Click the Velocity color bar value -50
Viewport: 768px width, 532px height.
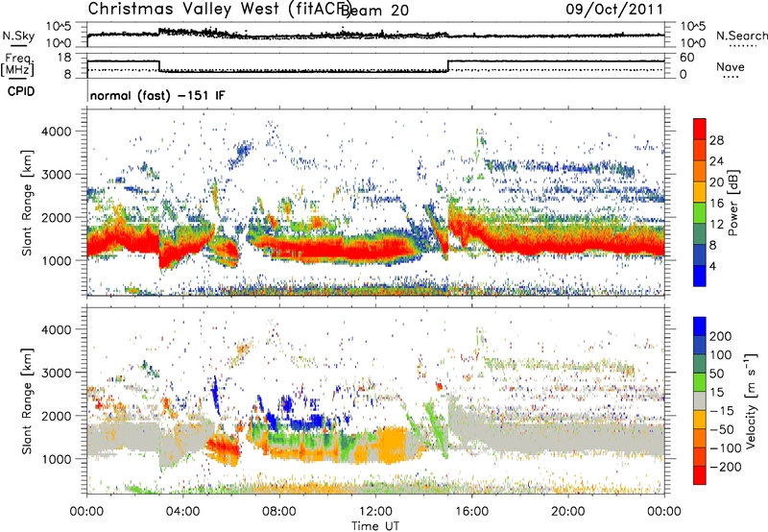point(722,429)
